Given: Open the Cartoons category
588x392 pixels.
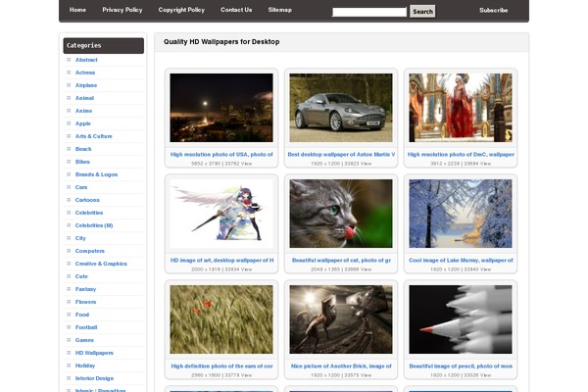Looking at the screenshot, I should tap(87, 200).
